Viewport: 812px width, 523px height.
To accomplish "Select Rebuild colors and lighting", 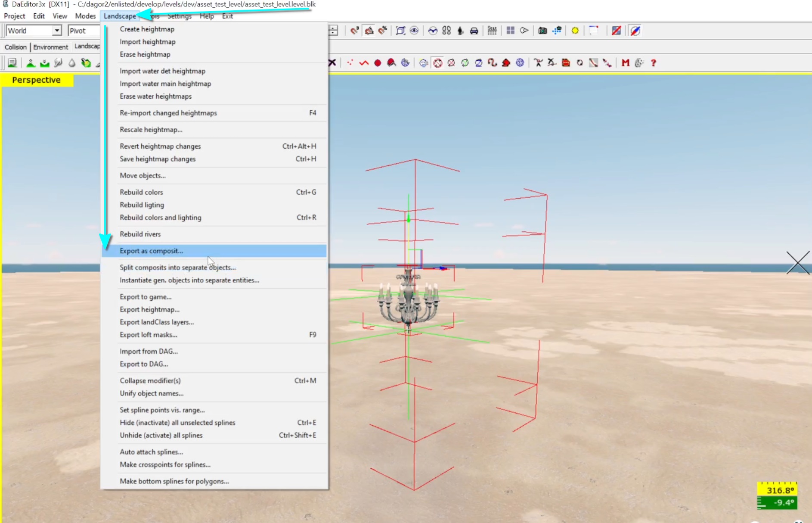I will pos(160,218).
